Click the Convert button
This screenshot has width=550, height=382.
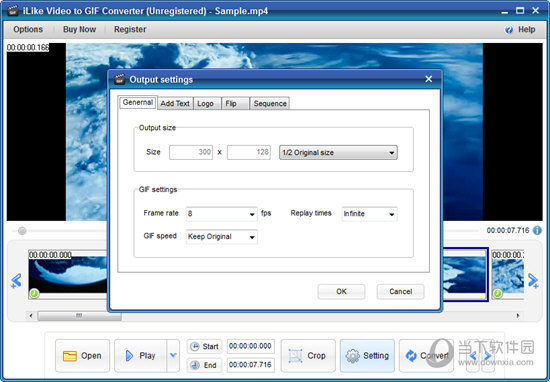427,356
